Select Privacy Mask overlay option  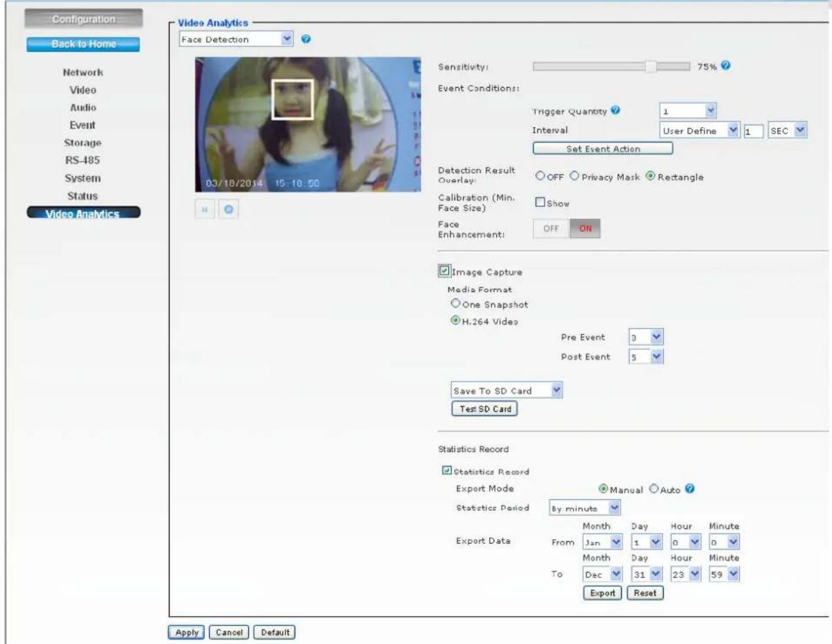[x=574, y=176]
